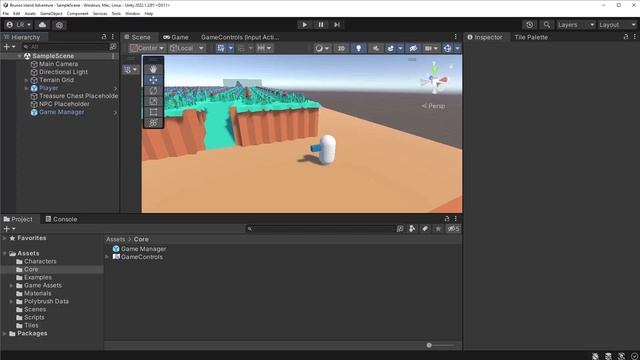Select the Transform tool in scene overlay
Screen dimensions: 640x360
(153, 122)
